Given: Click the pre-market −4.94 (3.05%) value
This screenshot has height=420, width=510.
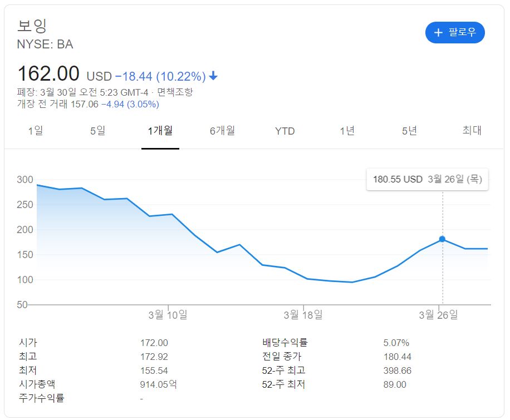Looking at the screenshot, I should click(x=130, y=105).
